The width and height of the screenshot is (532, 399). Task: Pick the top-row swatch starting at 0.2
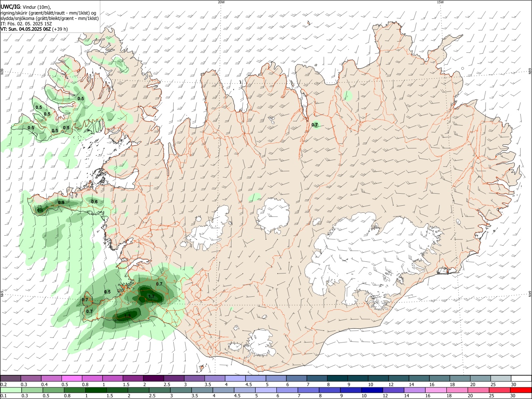10,378
